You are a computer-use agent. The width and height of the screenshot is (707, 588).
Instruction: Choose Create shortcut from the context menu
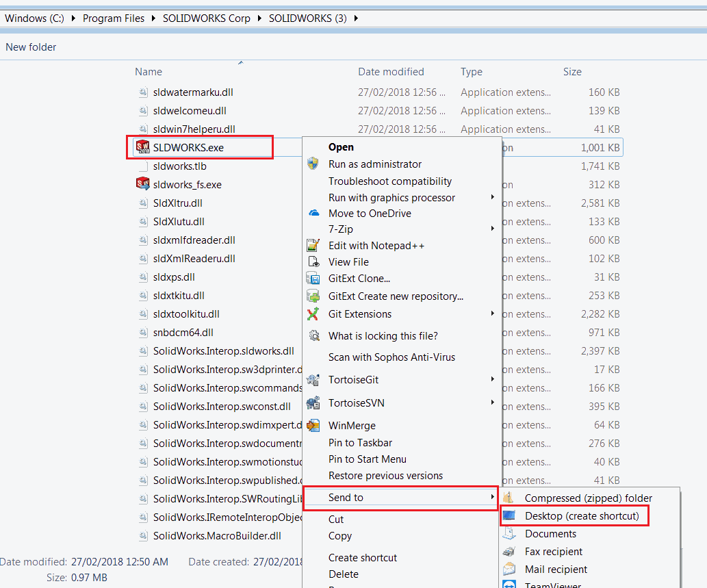tap(363, 558)
